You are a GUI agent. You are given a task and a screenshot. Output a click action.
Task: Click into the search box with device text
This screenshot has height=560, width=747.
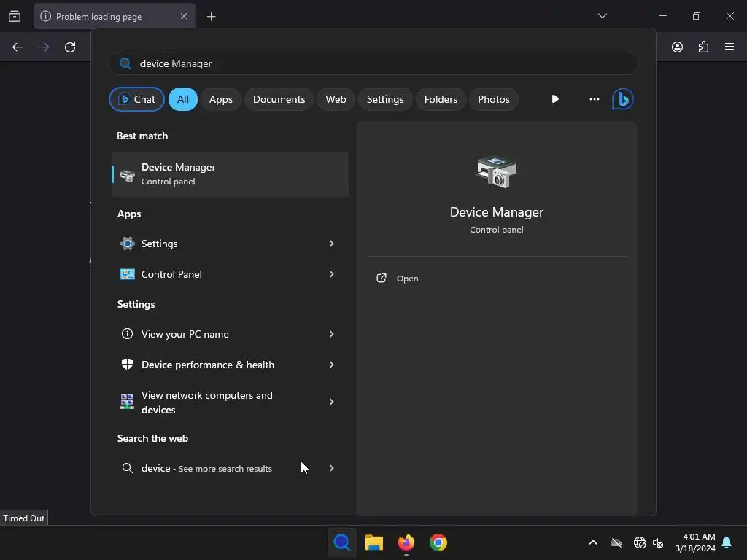[x=373, y=63]
